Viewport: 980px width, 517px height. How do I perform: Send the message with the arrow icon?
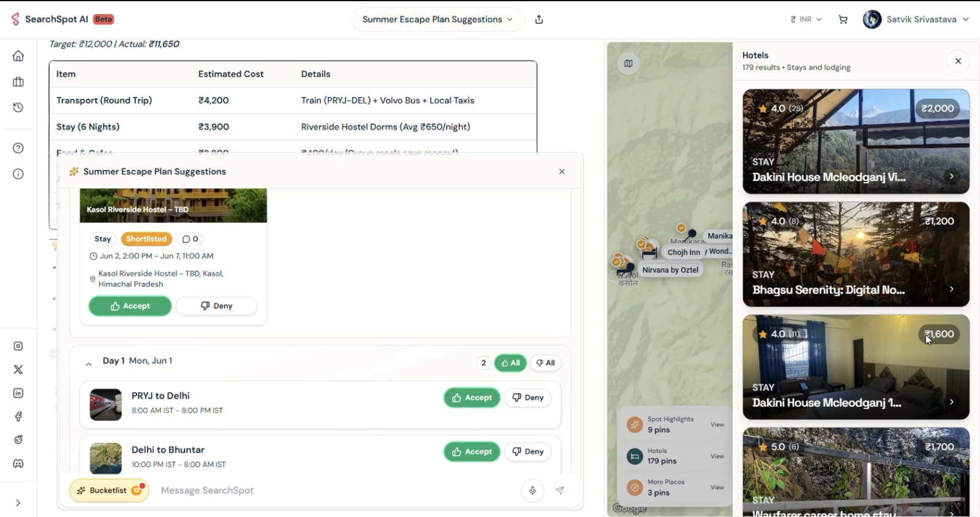[560, 491]
